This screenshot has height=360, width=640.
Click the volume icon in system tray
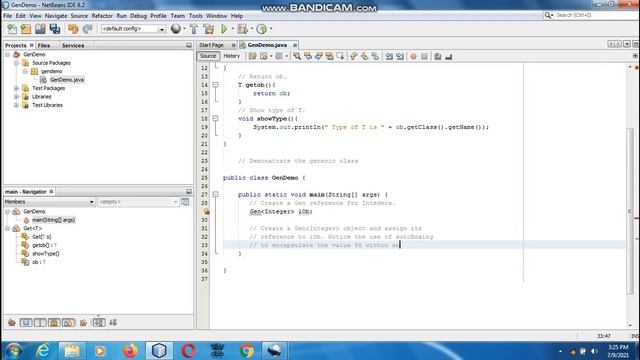pyautogui.click(x=594, y=351)
